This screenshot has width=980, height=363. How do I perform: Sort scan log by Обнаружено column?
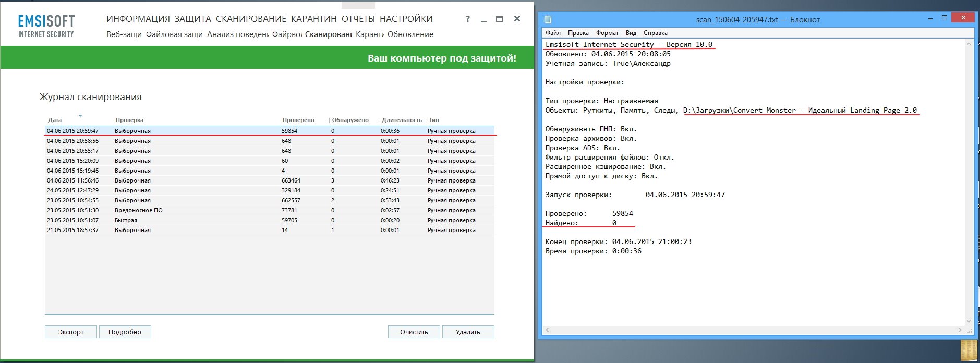[x=350, y=120]
